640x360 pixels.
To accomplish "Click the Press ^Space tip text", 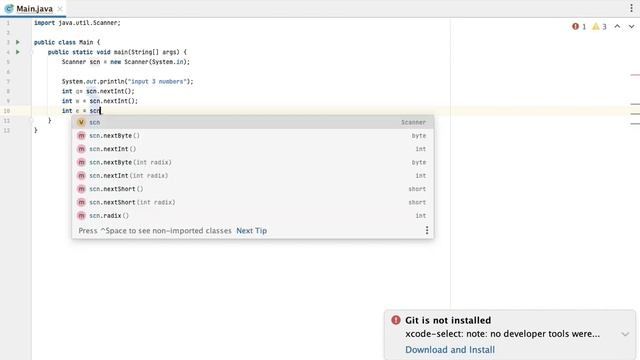I will coord(155,231).
